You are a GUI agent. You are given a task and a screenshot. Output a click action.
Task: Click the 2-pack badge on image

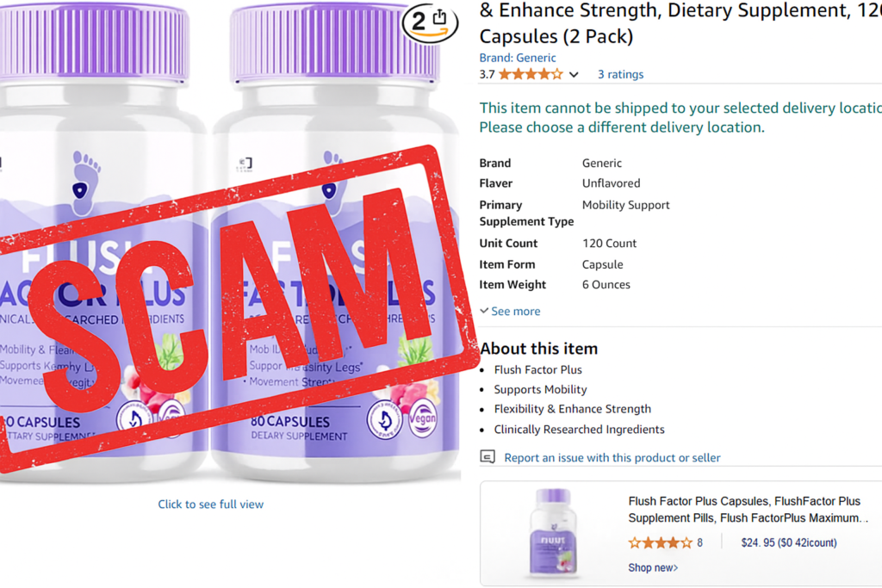coord(430,22)
